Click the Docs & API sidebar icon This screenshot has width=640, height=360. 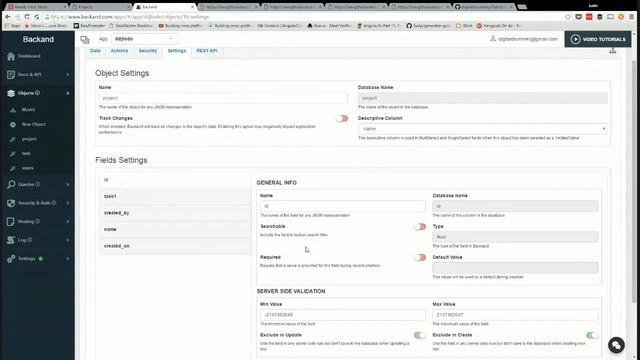click(11, 75)
